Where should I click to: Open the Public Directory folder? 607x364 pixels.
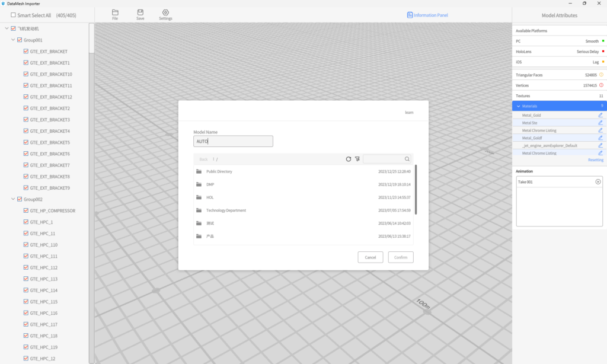303,171
